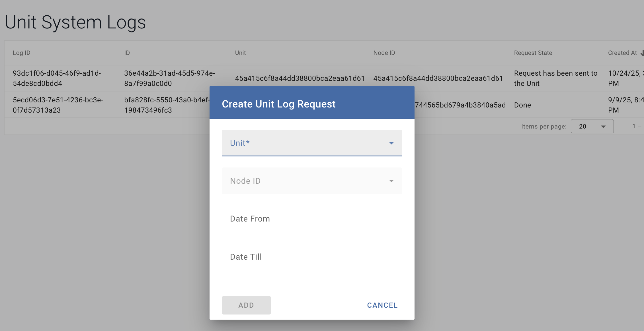Click the Log ID column header
The width and height of the screenshot is (644, 331).
pyautogui.click(x=21, y=53)
